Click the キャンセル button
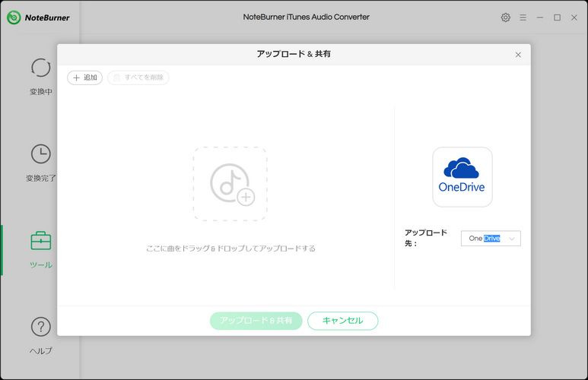588x380 pixels. 343,321
